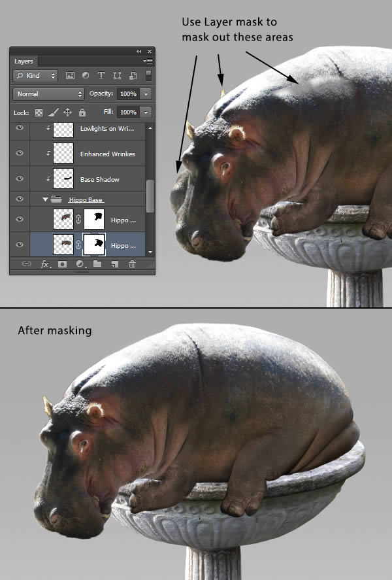The image size is (392, 580).
Task: Click the Fill 100% value field
Action: [x=129, y=112]
